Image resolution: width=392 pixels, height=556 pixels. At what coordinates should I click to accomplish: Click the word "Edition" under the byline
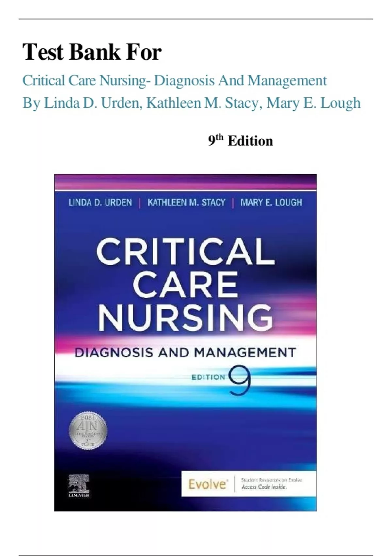(x=250, y=141)
